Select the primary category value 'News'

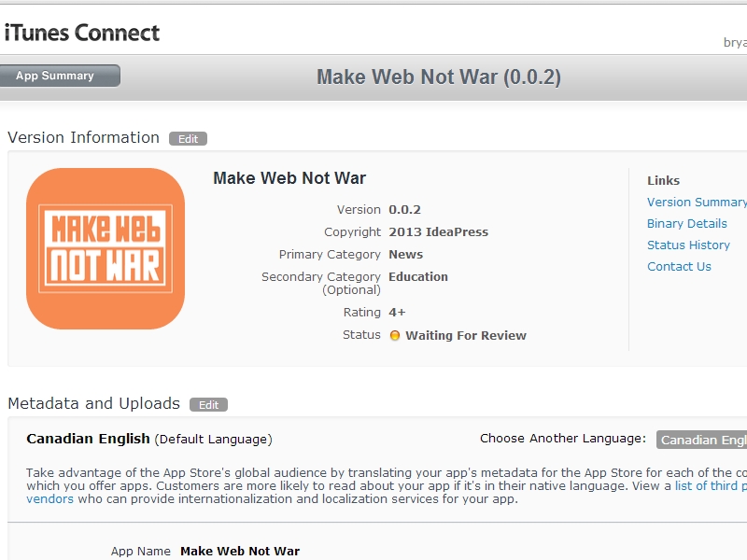tap(405, 254)
